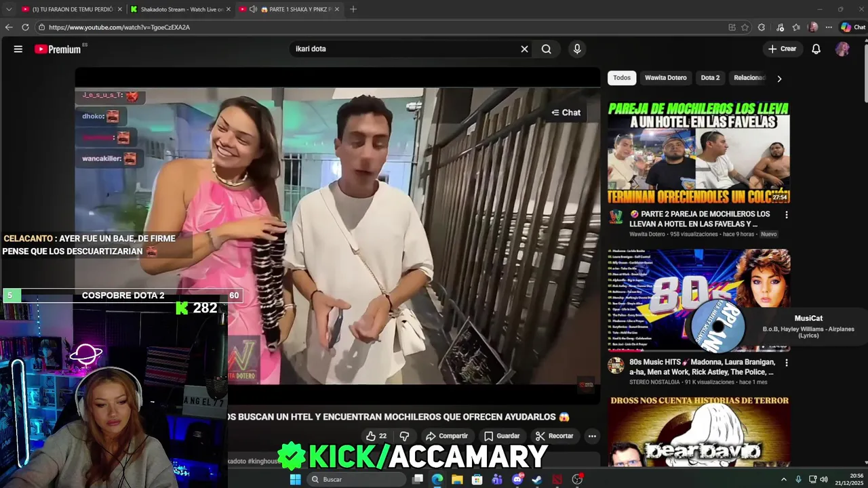868x488 pixels.
Task: Open Steam from the taskbar
Action: click(537, 479)
